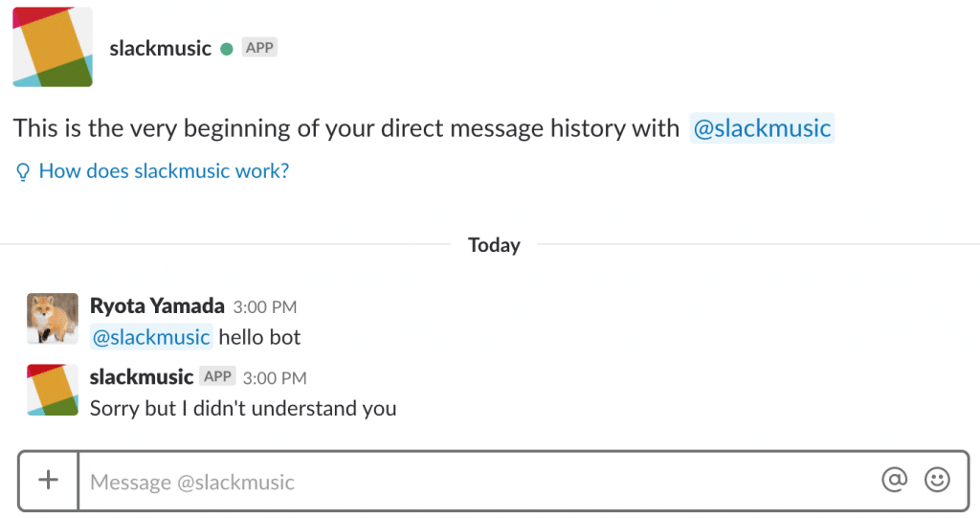
Task: Click Ryota Yamada's fox avatar
Action: [53, 319]
